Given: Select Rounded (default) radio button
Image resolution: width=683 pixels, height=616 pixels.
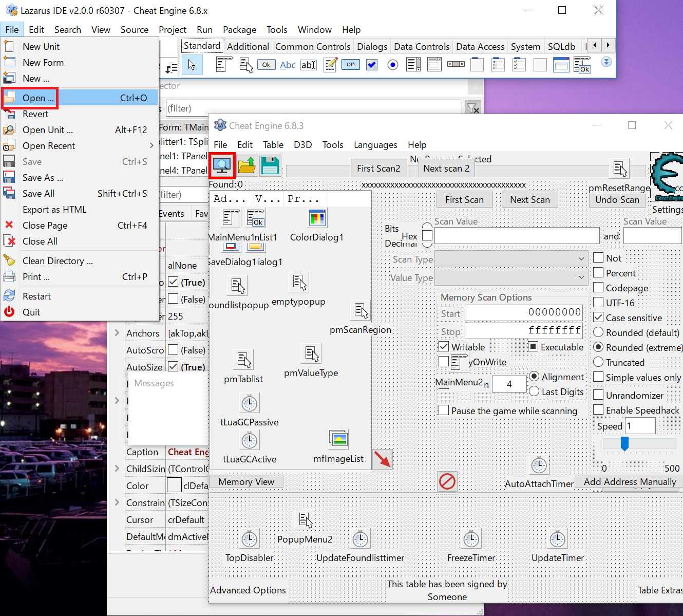Looking at the screenshot, I should [598, 332].
